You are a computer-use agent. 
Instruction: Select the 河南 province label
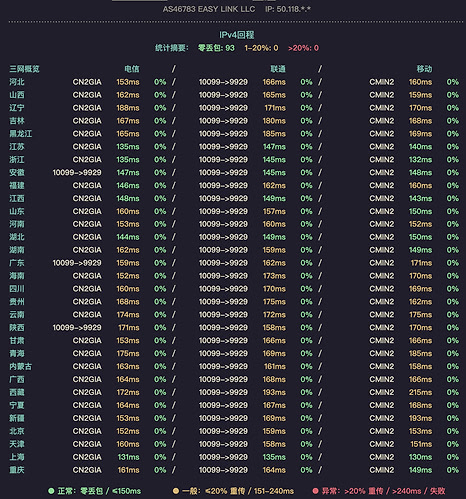coord(17,224)
